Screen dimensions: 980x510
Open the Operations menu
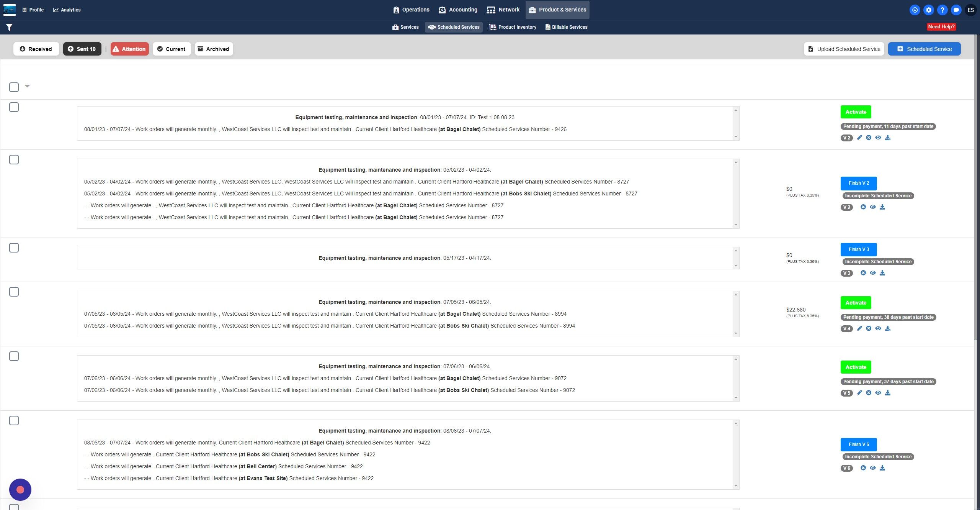point(411,10)
